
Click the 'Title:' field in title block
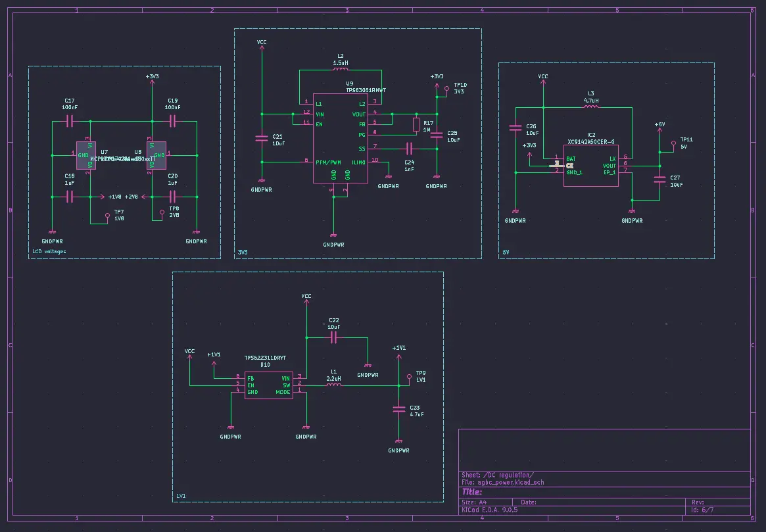pyautogui.click(x=472, y=492)
